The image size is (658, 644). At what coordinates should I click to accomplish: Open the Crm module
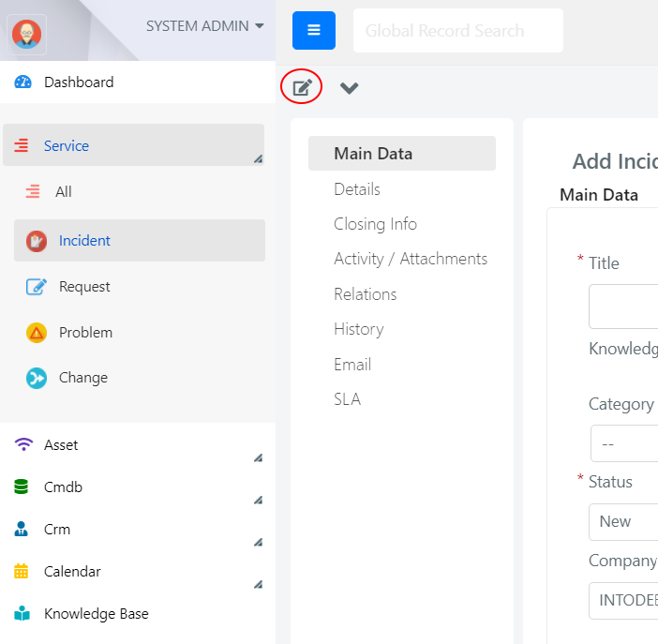click(x=57, y=530)
